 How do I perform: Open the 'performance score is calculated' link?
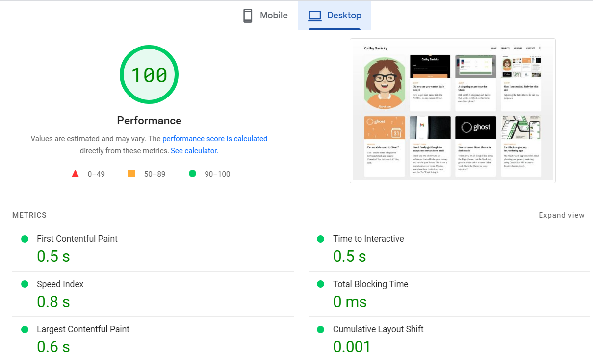click(x=215, y=139)
